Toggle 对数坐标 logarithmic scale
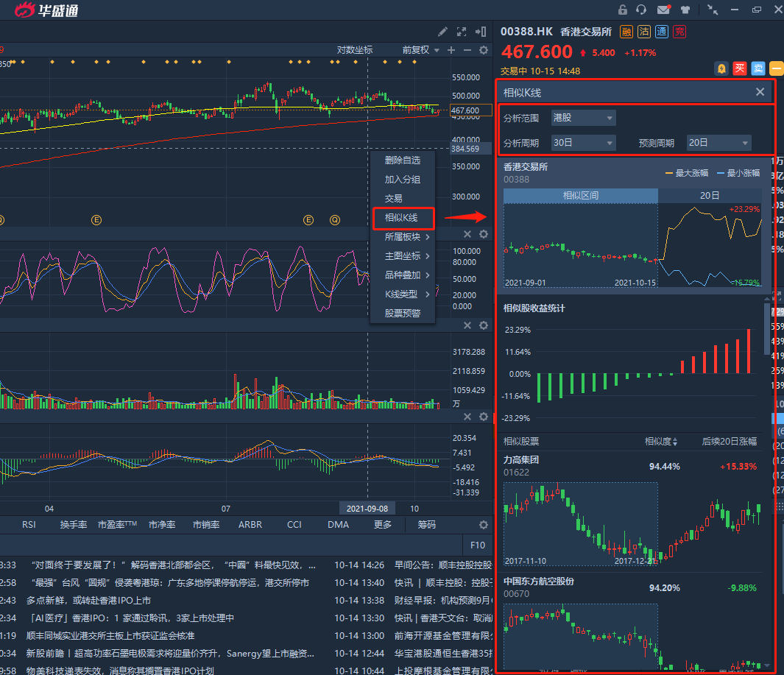The width and height of the screenshot is (784, 675). pyautogui.click(x=355, y=50)
